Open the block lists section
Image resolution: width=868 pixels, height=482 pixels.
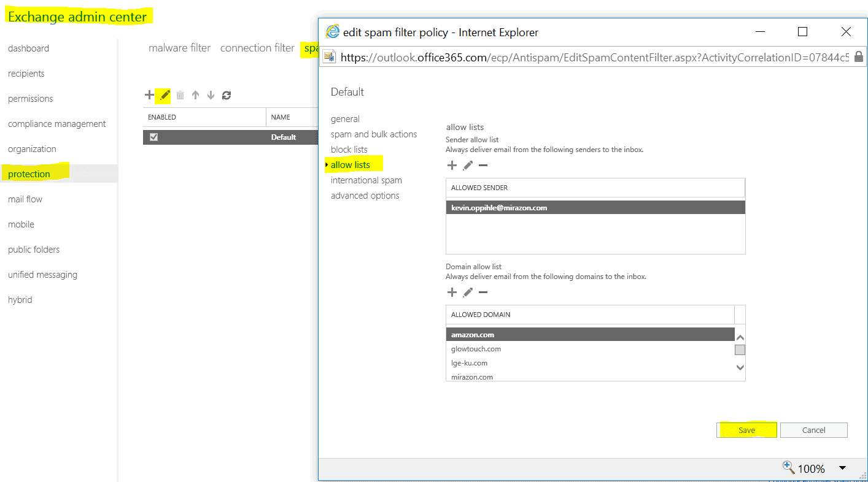pos(349,149)
